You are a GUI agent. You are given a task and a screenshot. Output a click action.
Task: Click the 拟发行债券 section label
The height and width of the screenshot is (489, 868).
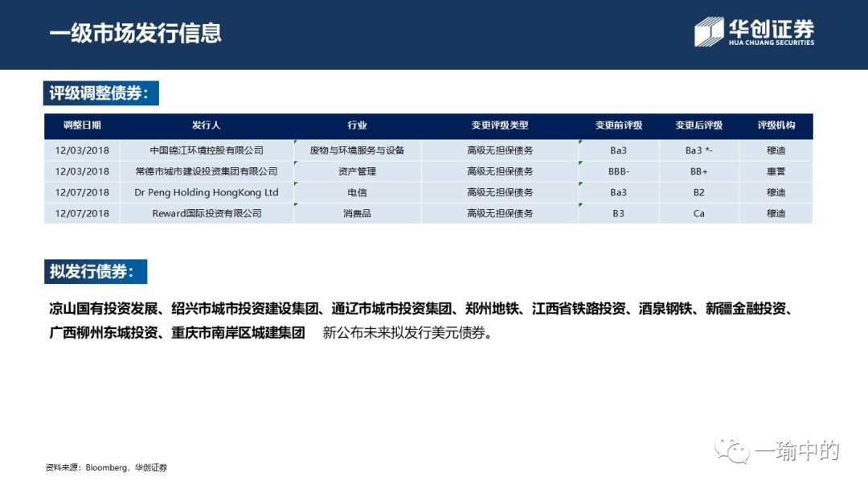pyautogui.click(x=95, y=271)
